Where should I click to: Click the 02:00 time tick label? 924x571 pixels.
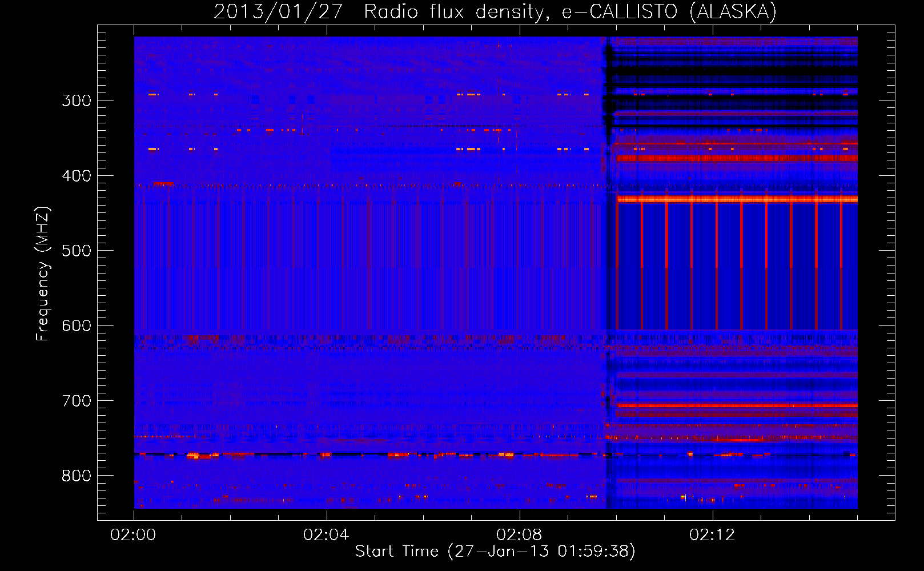(x=133, y=535)
